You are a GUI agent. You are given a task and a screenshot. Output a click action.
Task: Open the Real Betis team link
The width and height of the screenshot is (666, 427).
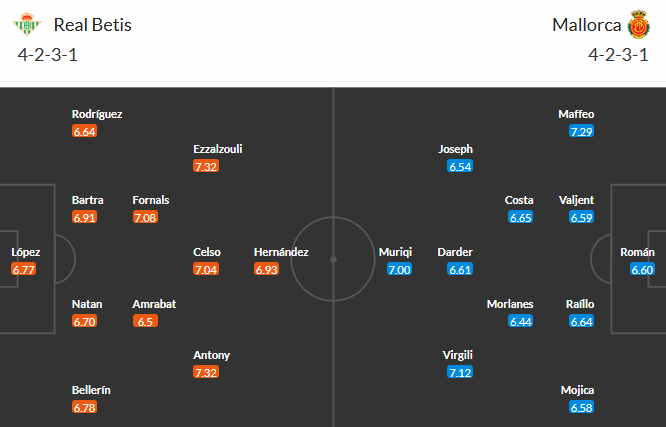pos(93,25)
